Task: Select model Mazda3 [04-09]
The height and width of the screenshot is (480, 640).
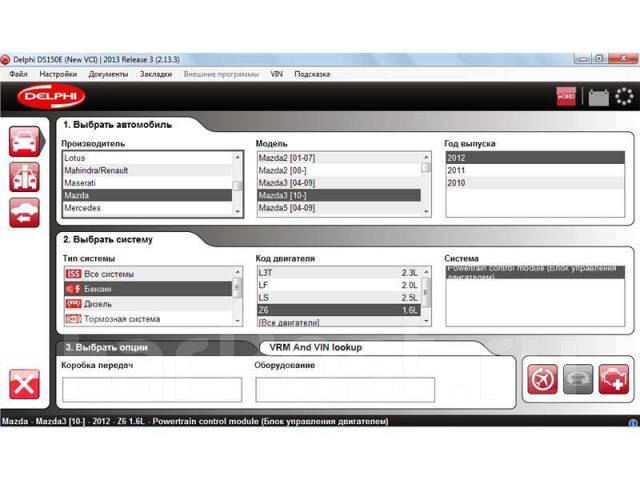Action: (x=339, y=183)
